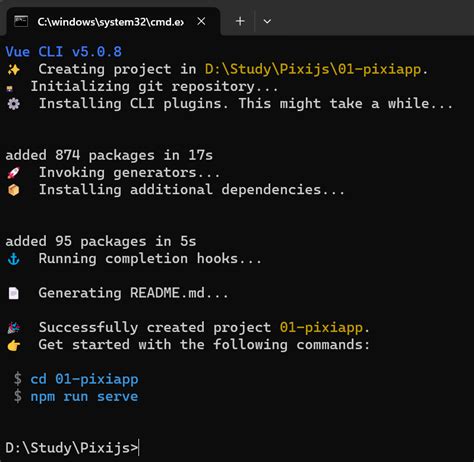Click the anchor icon beside Running completion hooks

14,259
